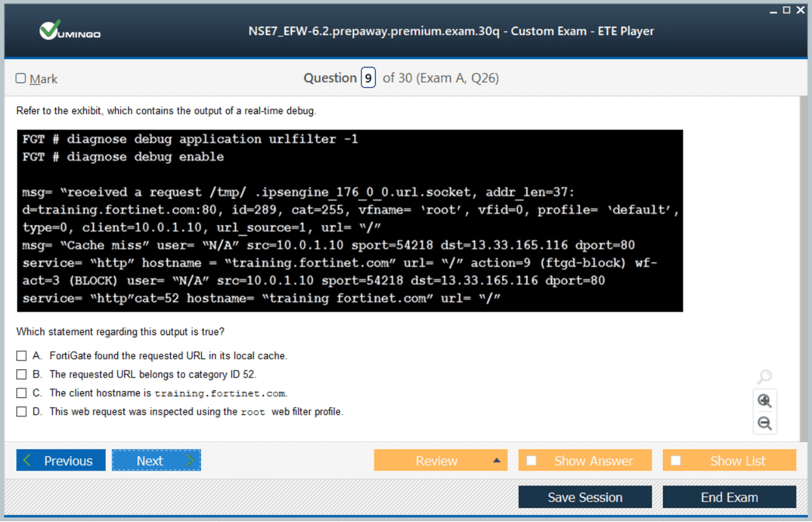
Task: Go to the Next question
Action: tap(156, 461)
